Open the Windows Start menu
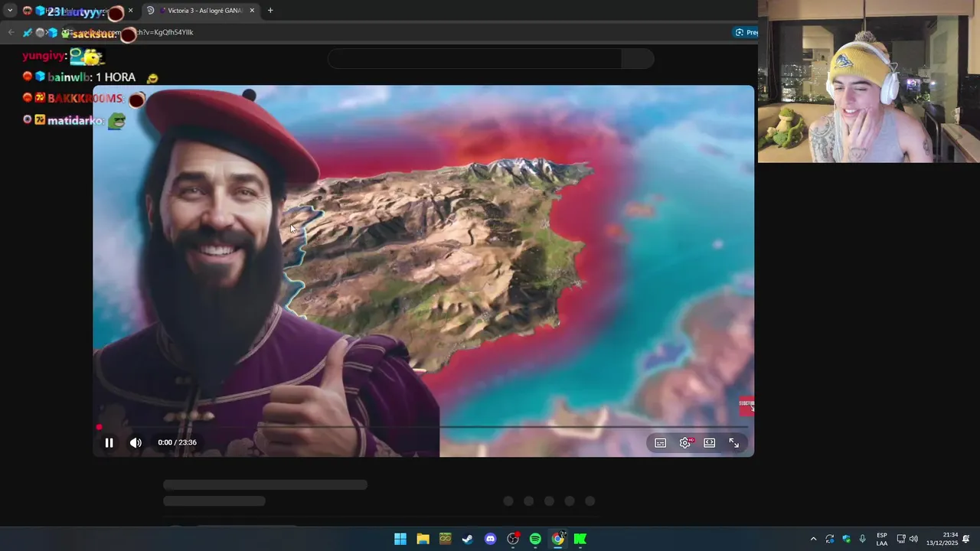 coord(400,539)
